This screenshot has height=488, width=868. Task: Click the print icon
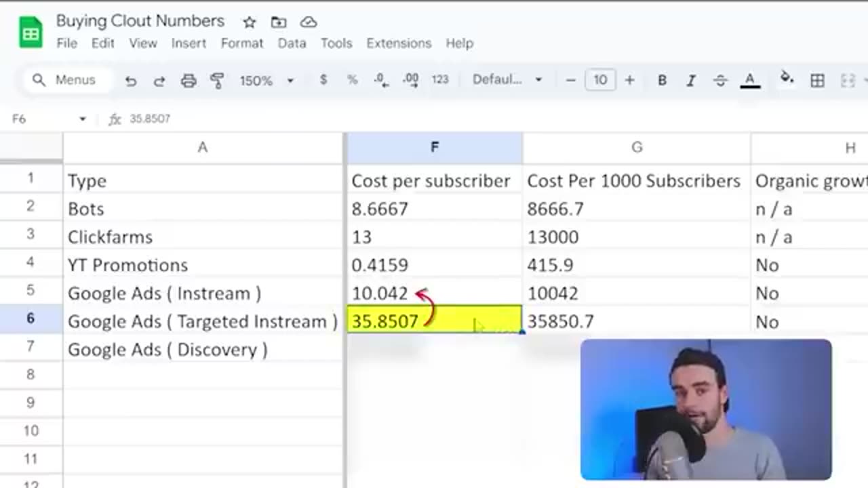(x=189, y=81)
